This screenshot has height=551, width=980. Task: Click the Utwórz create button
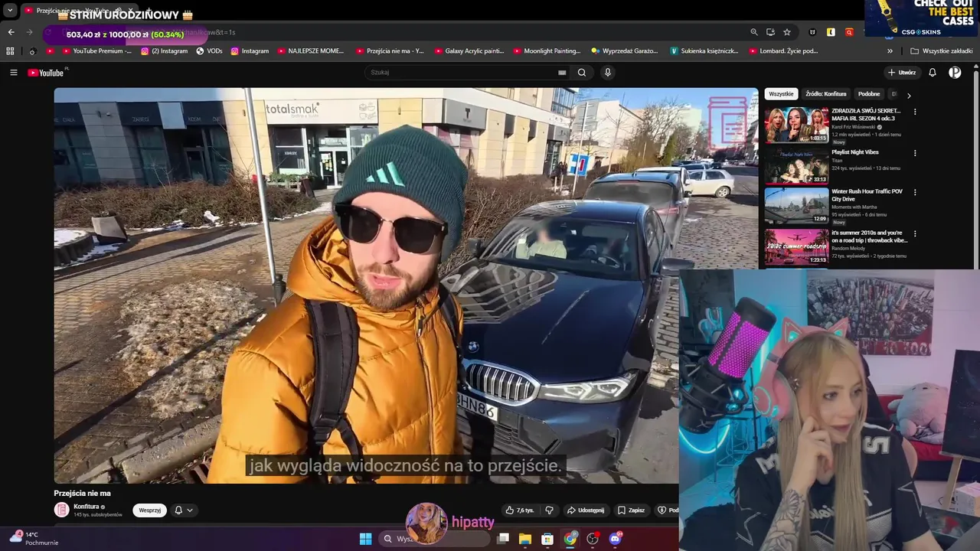(x=902, y=73)
